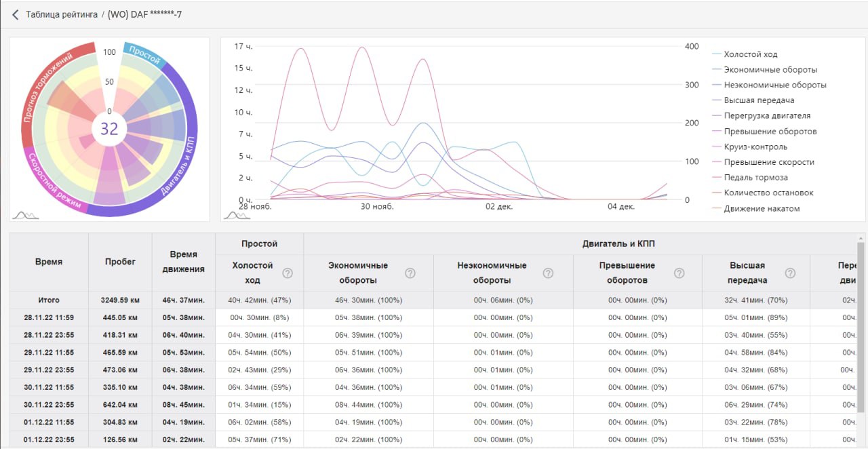Toggle Движение накатом legend item
Screen dimensions: 868x449
coord(761,208)
